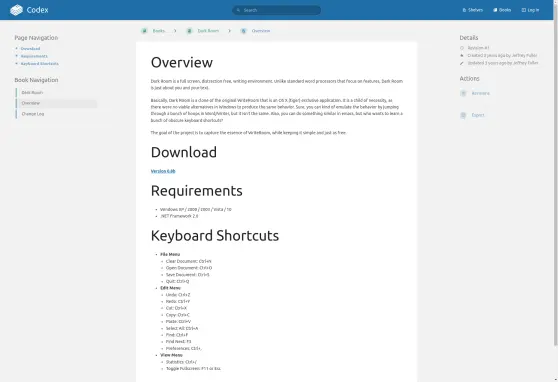The image size is (558, 382).
Task: Click the Toggle Fullscreen shortcut line
Action: [193, 369]
